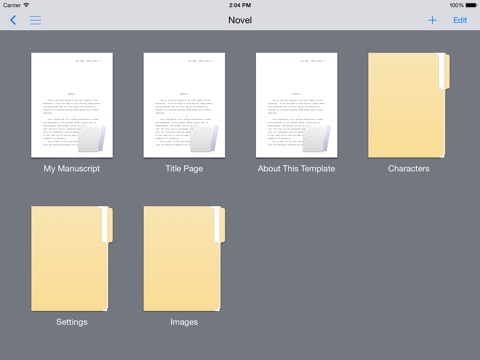Tap the 2:04 PM clock

click(240, 5)
